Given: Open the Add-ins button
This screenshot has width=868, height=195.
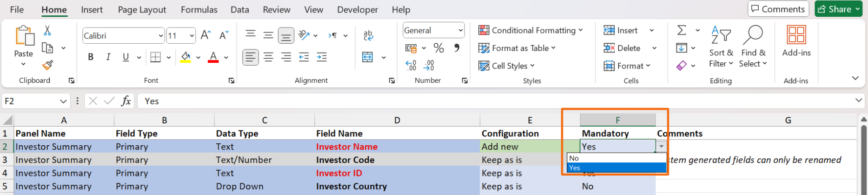Looking at the screenshot, I should pos(796,41).
